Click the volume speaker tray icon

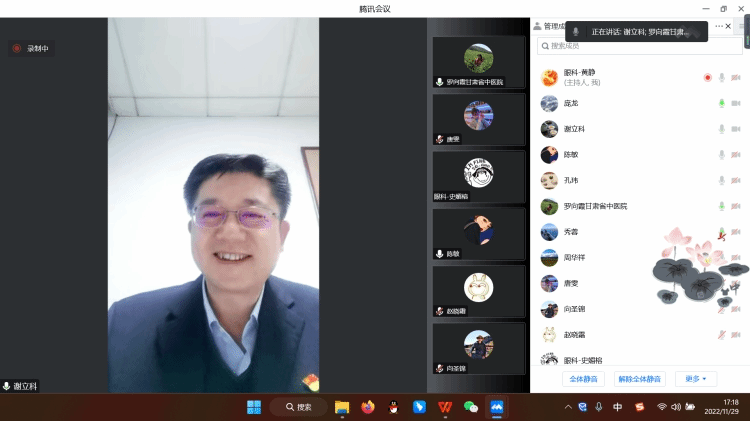pos(676,407)
